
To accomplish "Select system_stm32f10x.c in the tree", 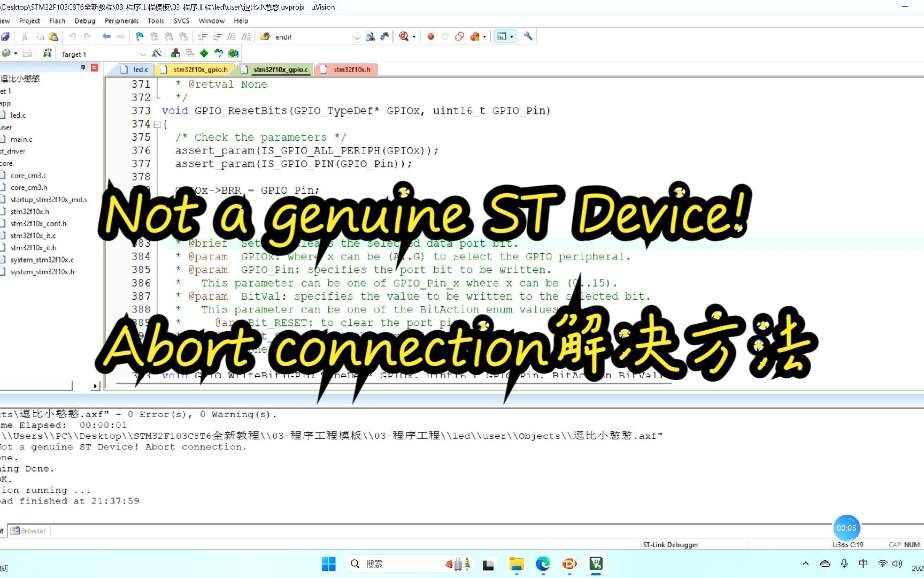I will (42, 260).
